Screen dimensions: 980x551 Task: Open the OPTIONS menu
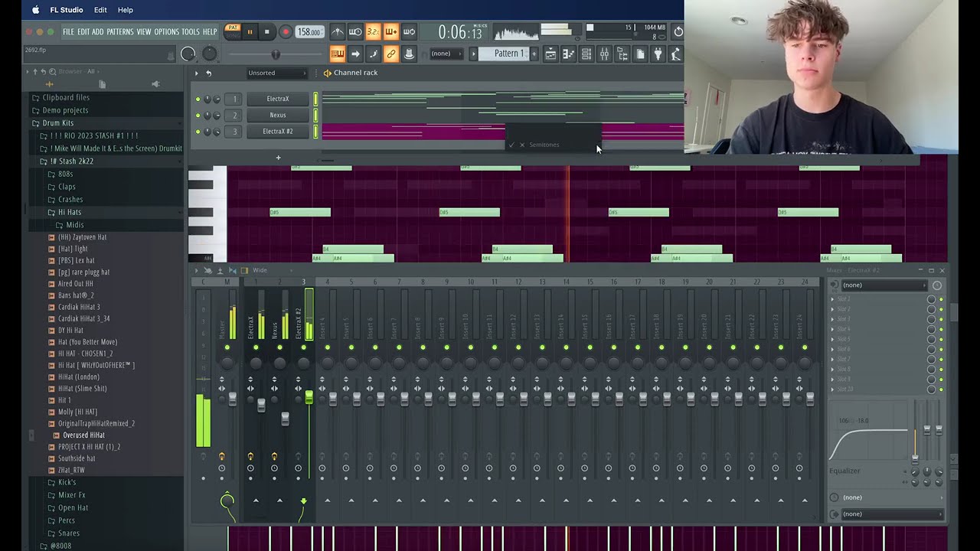(166, 32)
